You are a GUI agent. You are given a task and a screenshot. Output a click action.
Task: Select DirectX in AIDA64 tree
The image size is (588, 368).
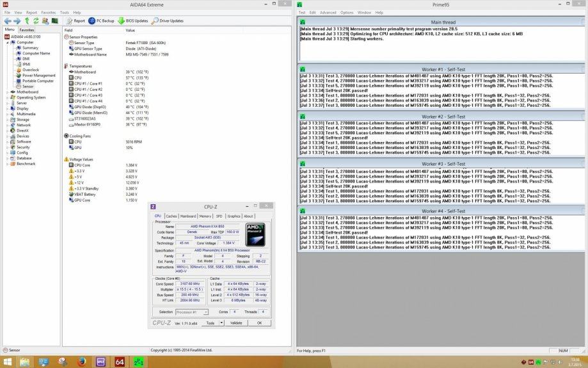coord(22,131)
